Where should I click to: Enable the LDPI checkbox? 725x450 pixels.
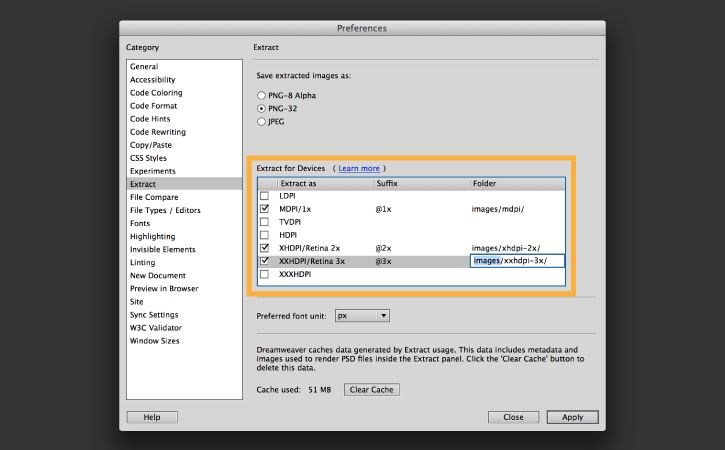[x=264, y=196]
